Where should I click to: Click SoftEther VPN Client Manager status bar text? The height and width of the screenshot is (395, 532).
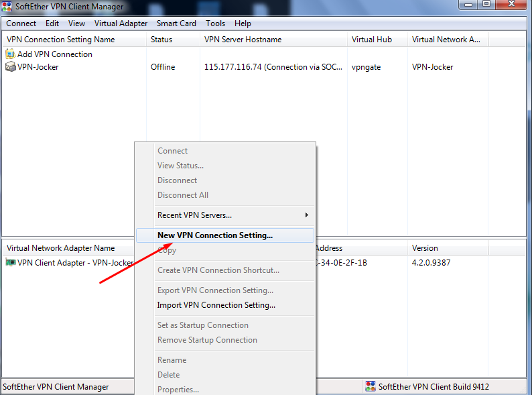(x=56, y=387)
